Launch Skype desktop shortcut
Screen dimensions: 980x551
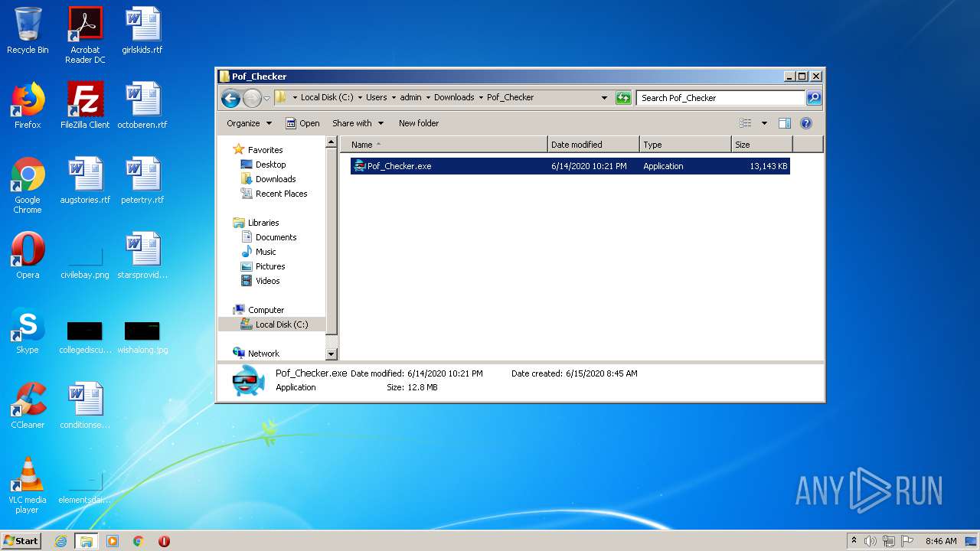(x=28, y=331)
